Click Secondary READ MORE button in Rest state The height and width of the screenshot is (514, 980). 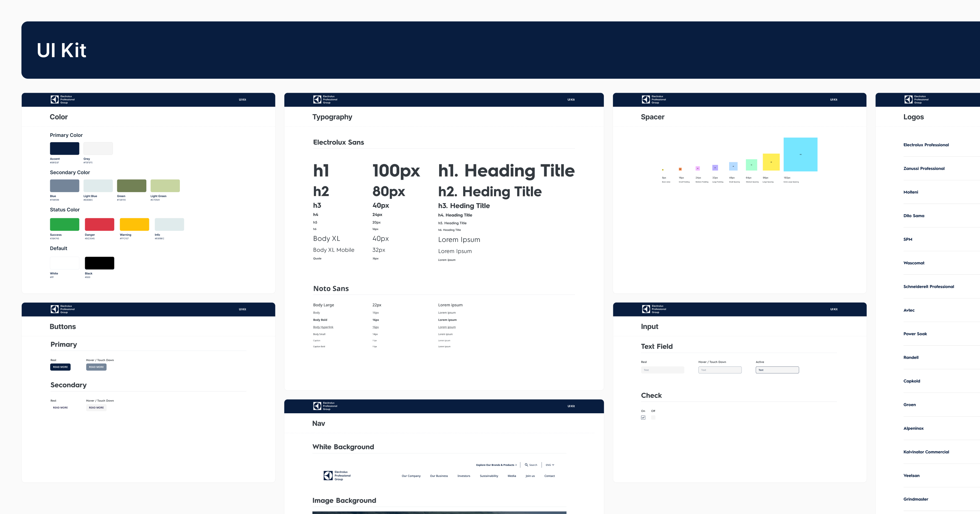click(61, 408)
